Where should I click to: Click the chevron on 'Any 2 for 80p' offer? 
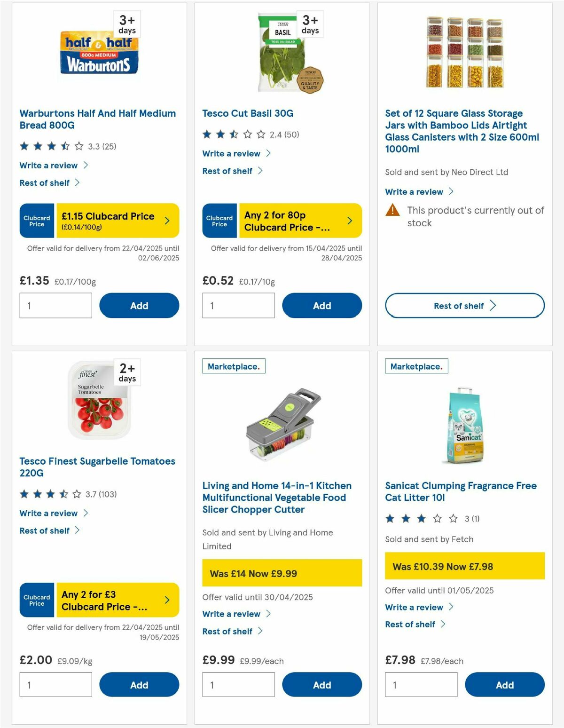pyautogui.click(x=349, y=220)
